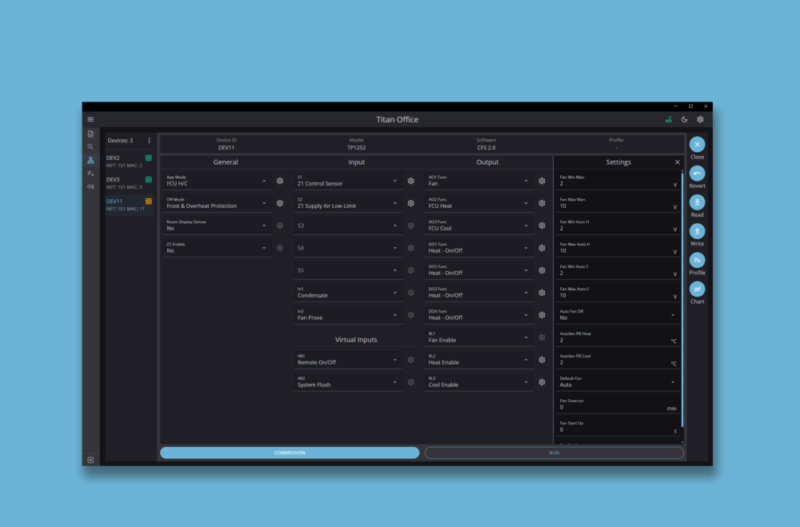Open settings gear for DO1 Func
Screen dimensions: 800x527
(542, 248)
